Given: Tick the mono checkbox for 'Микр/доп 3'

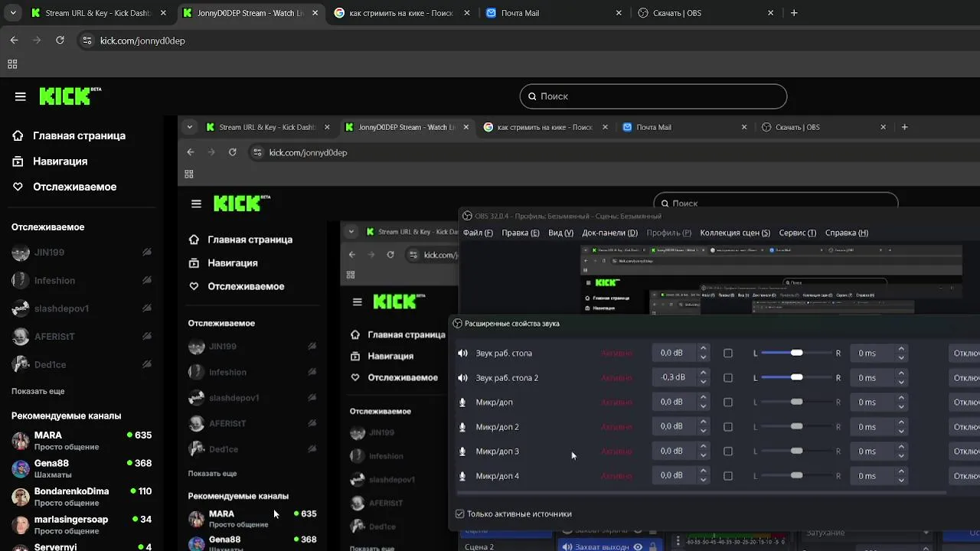Looking at the screenshot, I should pos(728,452).
